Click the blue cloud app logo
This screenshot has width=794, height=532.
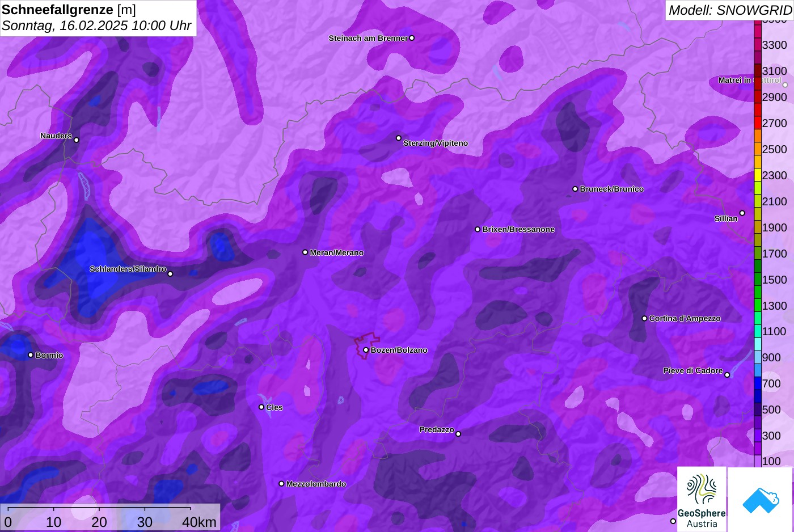[x=761, y=500]
